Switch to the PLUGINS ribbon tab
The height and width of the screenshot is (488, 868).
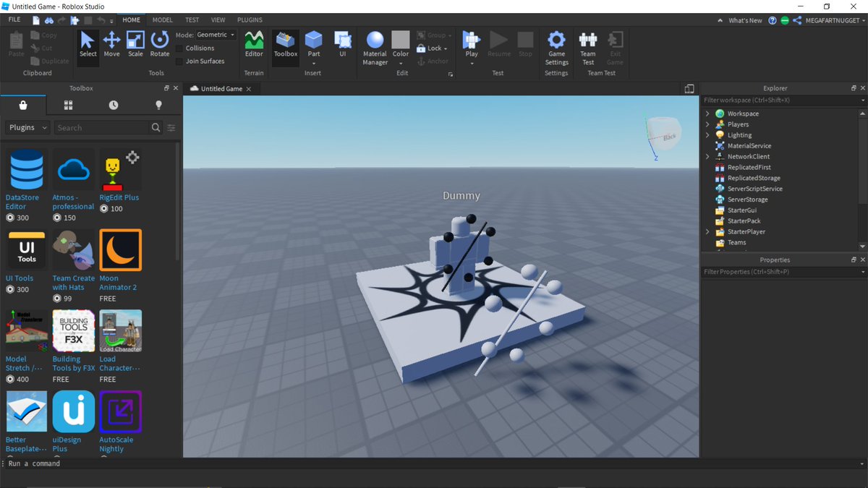250,20
